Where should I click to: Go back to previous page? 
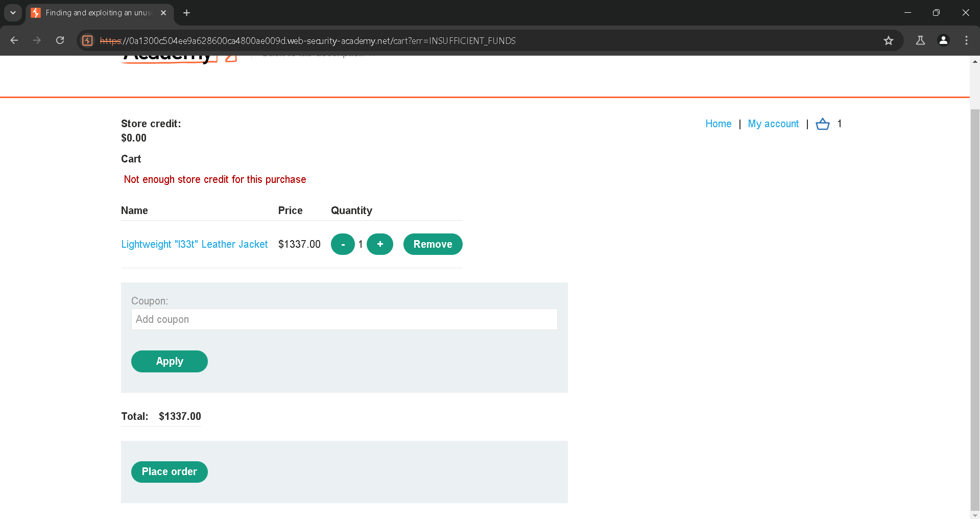pyautogui.click(x=14, y=40)
